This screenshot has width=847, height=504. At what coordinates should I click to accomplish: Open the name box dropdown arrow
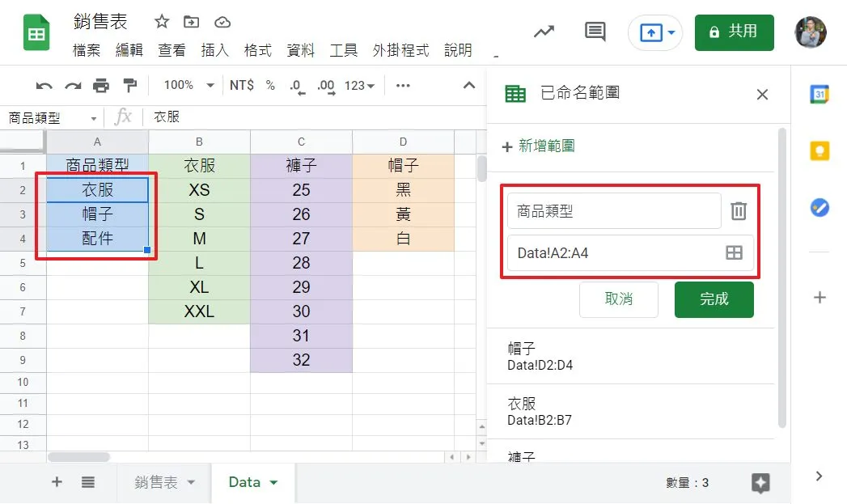click(x=94, y=118)
